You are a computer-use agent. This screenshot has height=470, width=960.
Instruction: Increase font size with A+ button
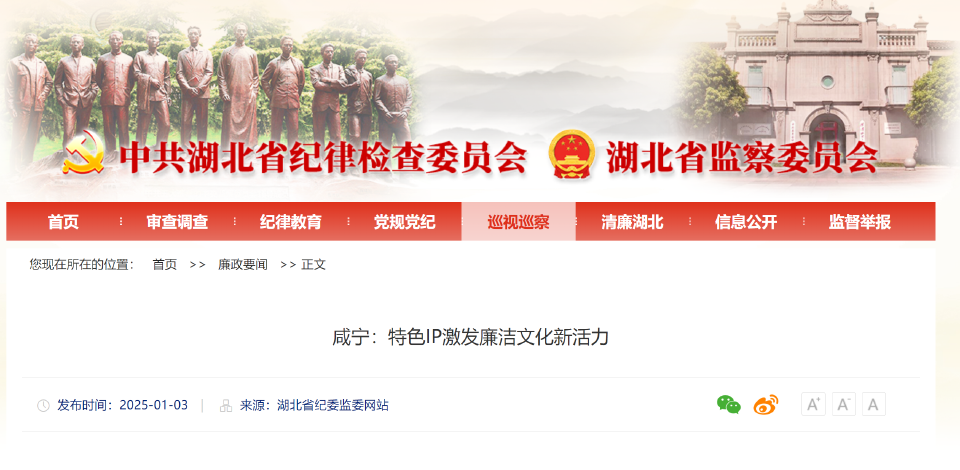(813, 405)
